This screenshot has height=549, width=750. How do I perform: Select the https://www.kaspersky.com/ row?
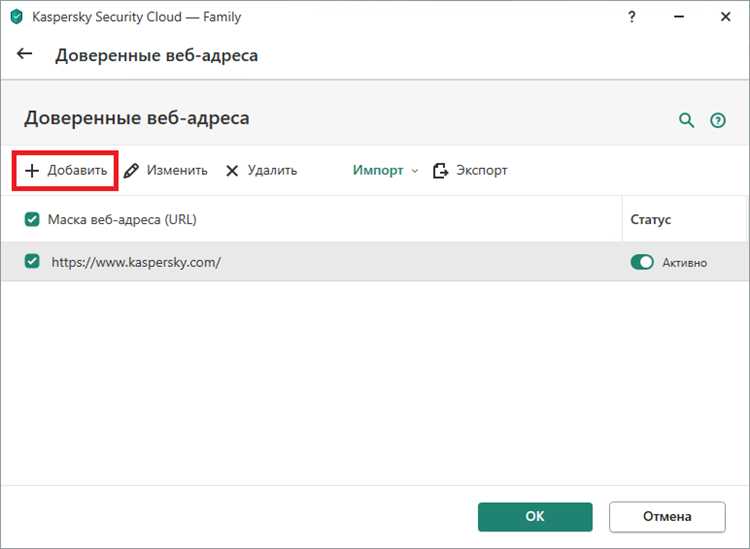300,261
